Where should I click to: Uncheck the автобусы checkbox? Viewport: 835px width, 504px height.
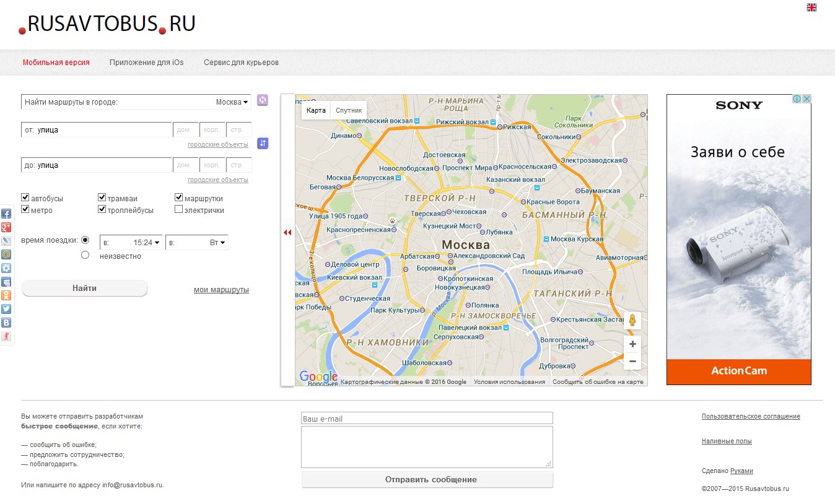point(25,198)
